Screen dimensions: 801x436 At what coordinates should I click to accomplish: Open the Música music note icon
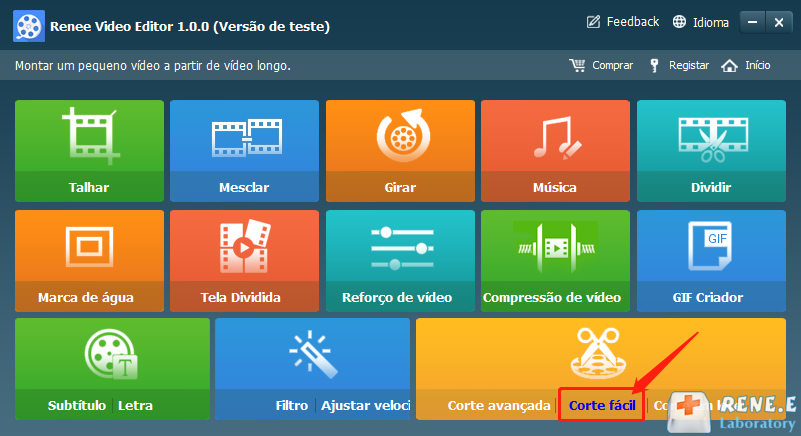557,137
